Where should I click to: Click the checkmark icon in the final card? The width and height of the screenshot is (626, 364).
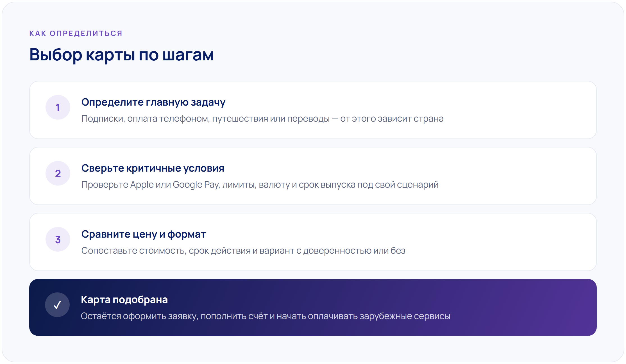pyautogui.click(x=57, y=305)
